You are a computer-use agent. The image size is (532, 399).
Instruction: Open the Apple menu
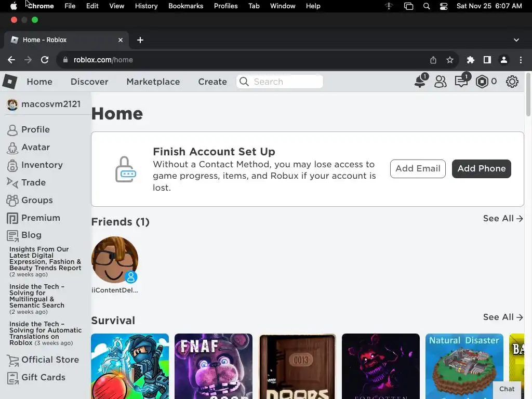click(x=14, y=6)
